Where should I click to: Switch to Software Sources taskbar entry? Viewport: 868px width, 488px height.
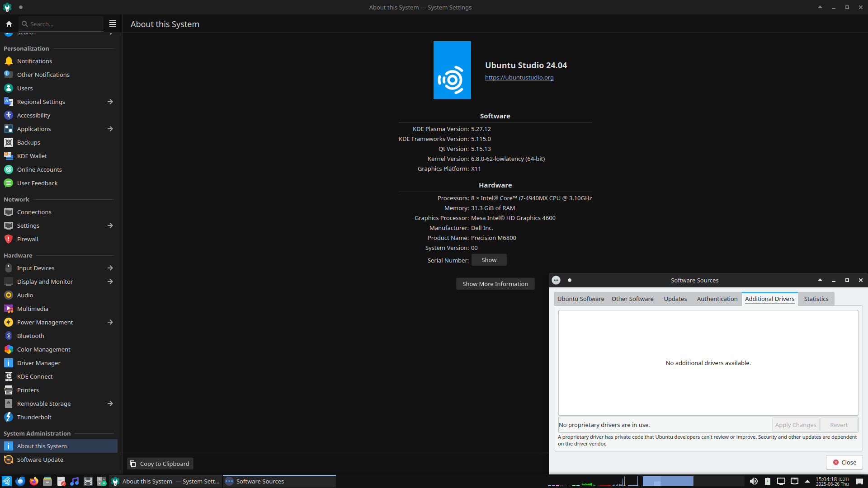pos(279,481)
